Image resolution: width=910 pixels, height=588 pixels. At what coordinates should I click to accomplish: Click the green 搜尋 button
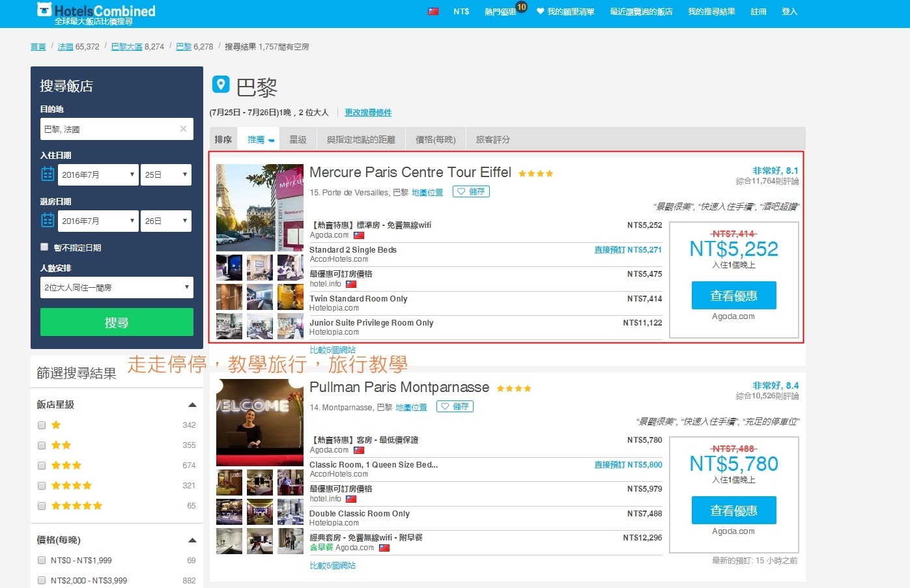[x=117, y=322]
